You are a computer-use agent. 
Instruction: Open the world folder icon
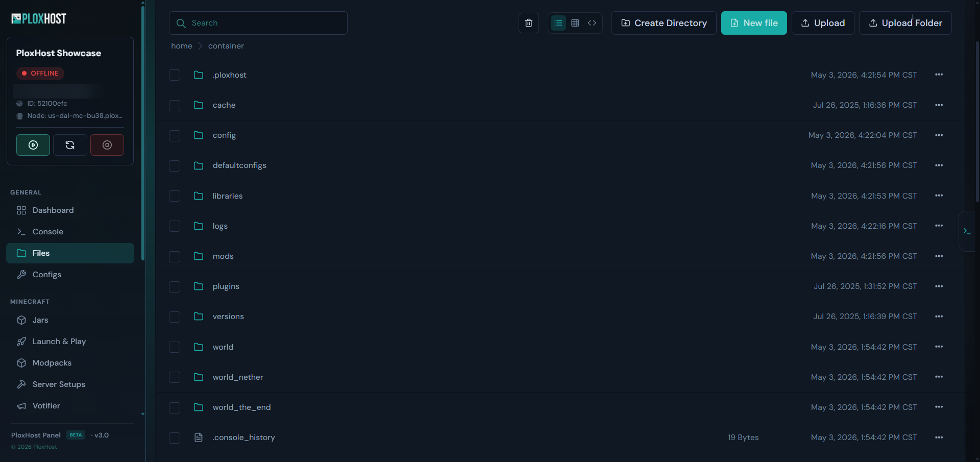199,347
